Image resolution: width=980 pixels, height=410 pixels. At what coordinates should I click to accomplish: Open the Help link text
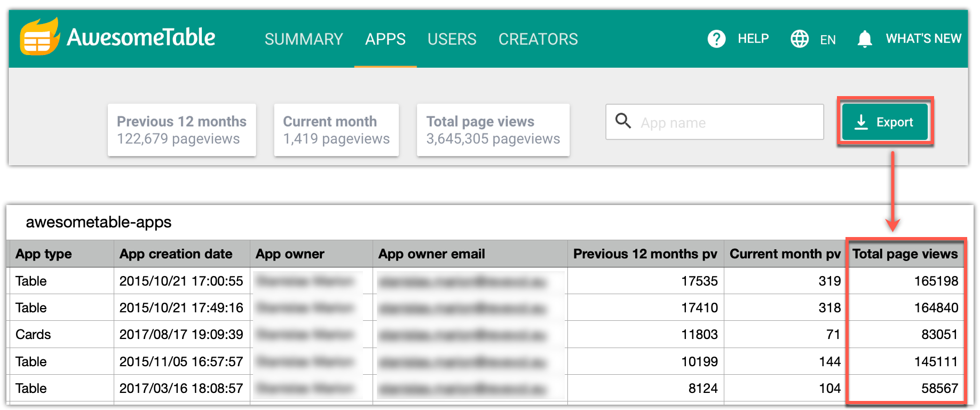[753, 39]
